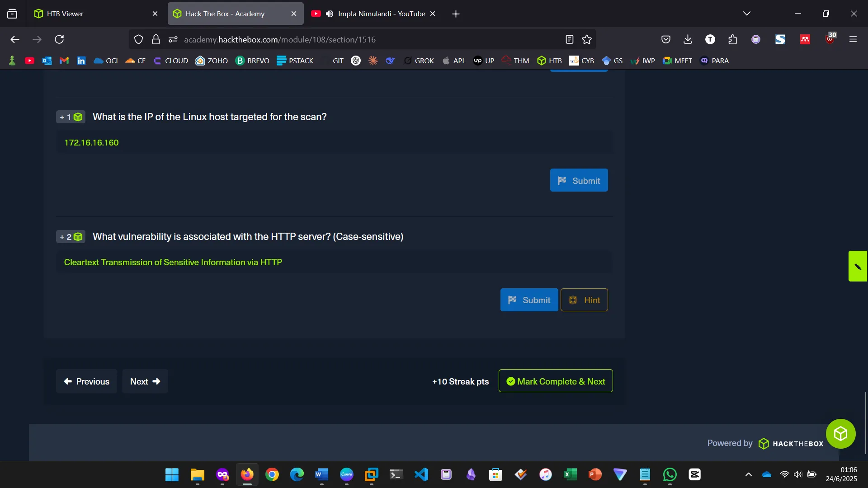Click Mark Complete & Next button
This screenshot has height=488, width=868.
coord(556,381)
